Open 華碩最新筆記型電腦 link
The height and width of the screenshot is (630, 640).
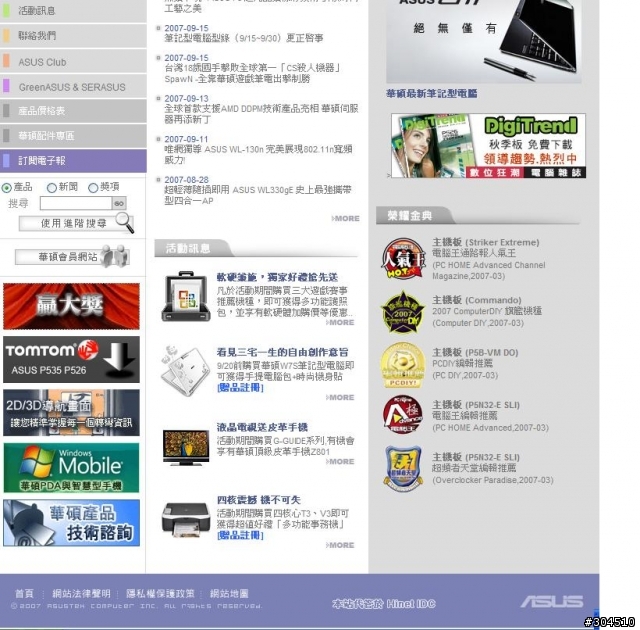[x=432, y=93]
